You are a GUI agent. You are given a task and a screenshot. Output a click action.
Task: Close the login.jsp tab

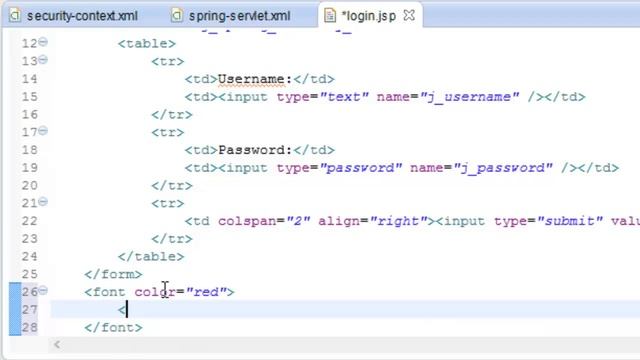[x=409, y=16]
